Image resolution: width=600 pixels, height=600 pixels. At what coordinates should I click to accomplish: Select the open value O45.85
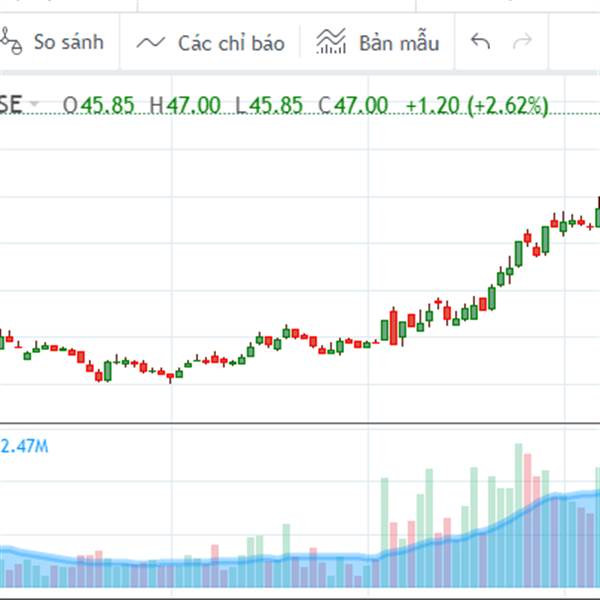pyautogui.click(x=99, y=105)
